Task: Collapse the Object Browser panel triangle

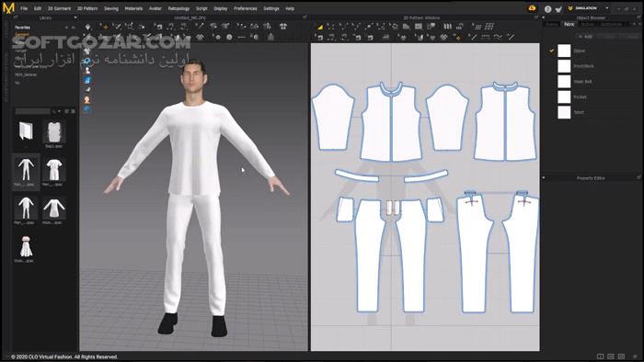Action: [x=544, y=17]
